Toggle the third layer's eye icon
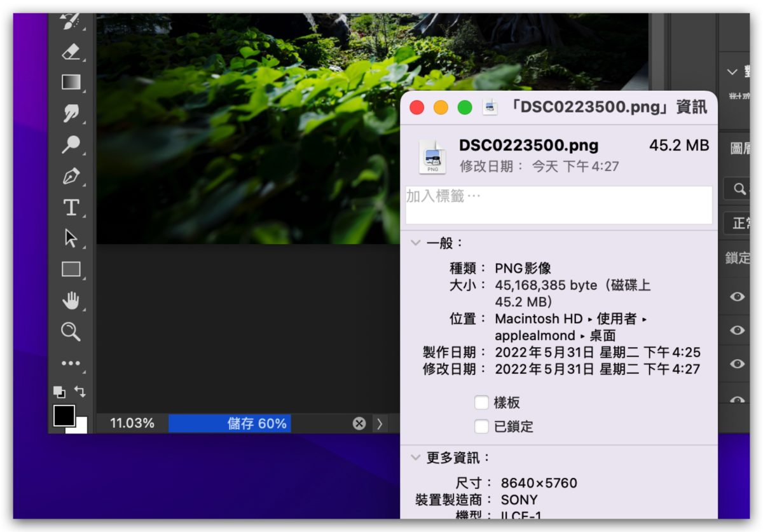Image resolution: width=763 pixels, height=532 pixels. (737, 363)
